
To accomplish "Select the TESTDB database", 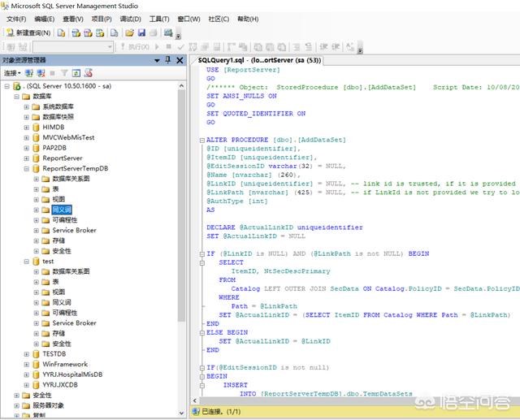I will 54,354.
